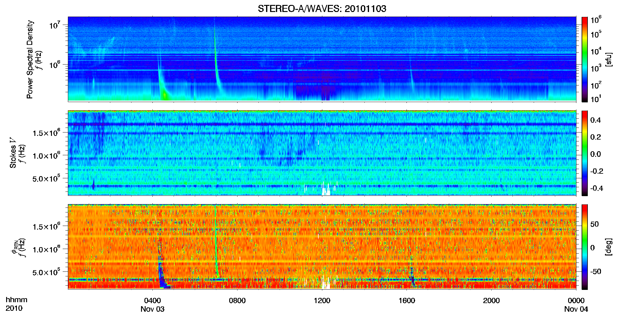Image resolution: width=644 pixels, height=332 pixels.
Task: Click the 0400 time tick label
Action: pos(152,300)
